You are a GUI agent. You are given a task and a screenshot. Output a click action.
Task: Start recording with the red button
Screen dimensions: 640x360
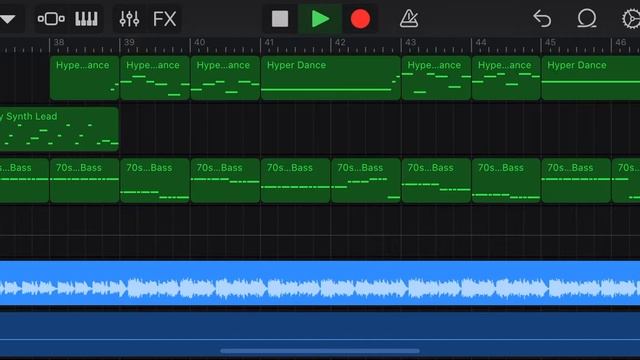click(360, 19)
